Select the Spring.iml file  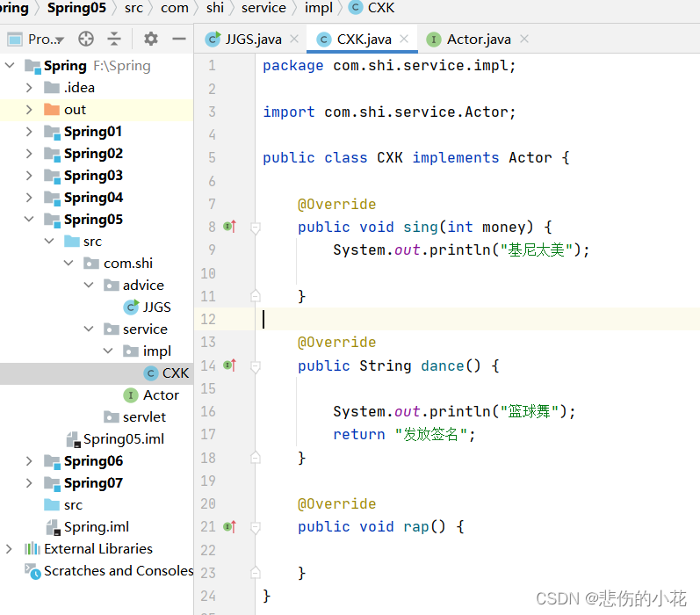coord(88,526)
